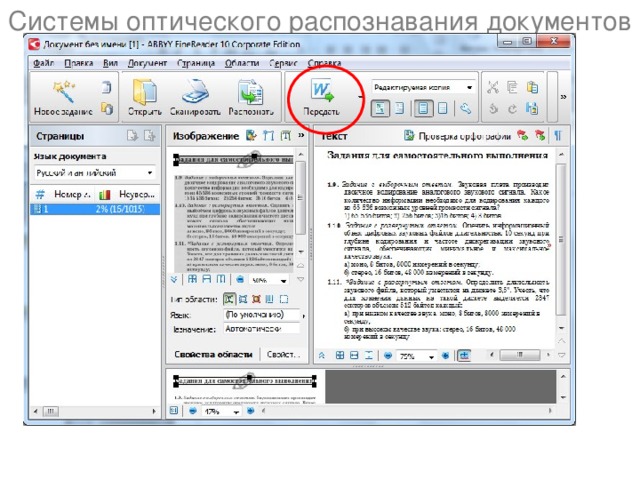640x480 pixels.
Task: Click first fit icon in Изображение bottom toolbar
Action: click(192, 279)
